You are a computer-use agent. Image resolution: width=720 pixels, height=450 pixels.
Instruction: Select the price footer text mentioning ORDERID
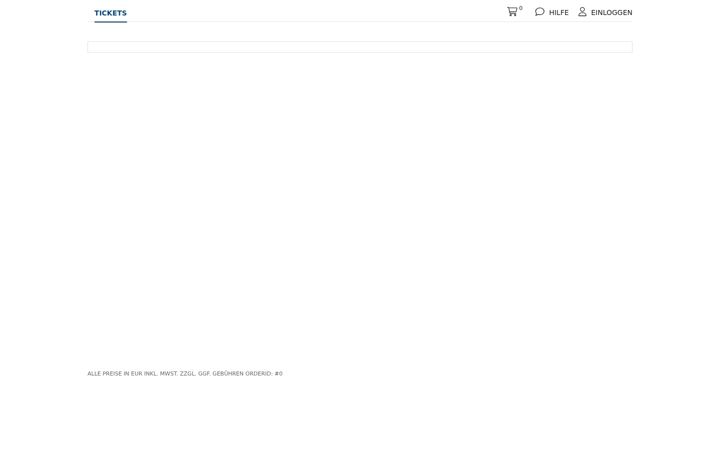tap(185, 374)
